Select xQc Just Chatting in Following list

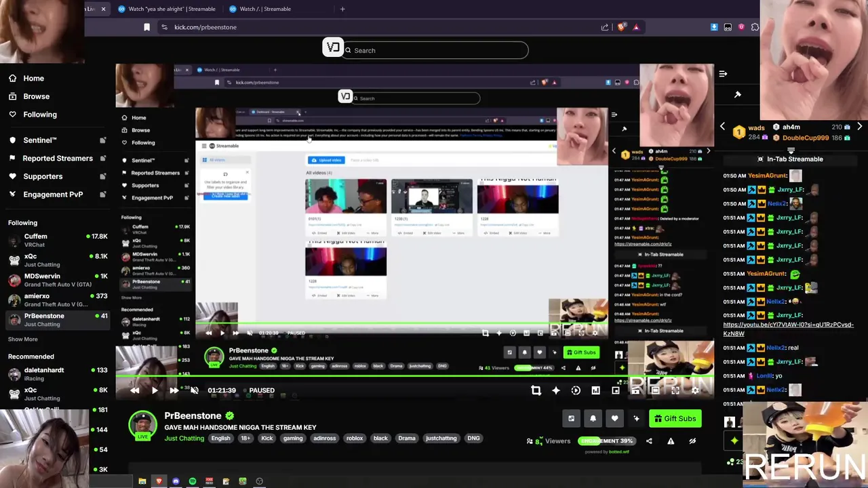58,260
